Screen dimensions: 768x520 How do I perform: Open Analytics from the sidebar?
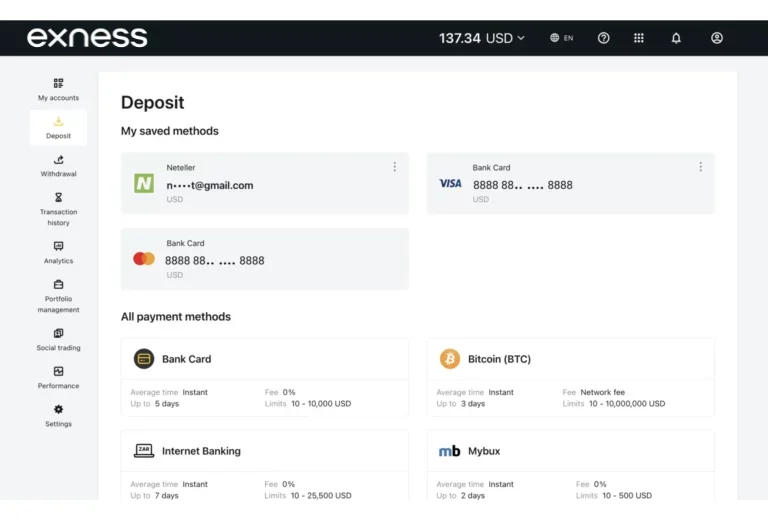point(58,252)
